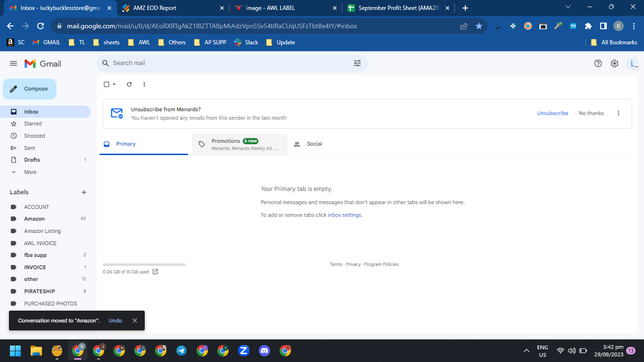This screenshot has height=362, width=644.
Task: Open the Inbox folder
Action: click(x=45, y=112)
